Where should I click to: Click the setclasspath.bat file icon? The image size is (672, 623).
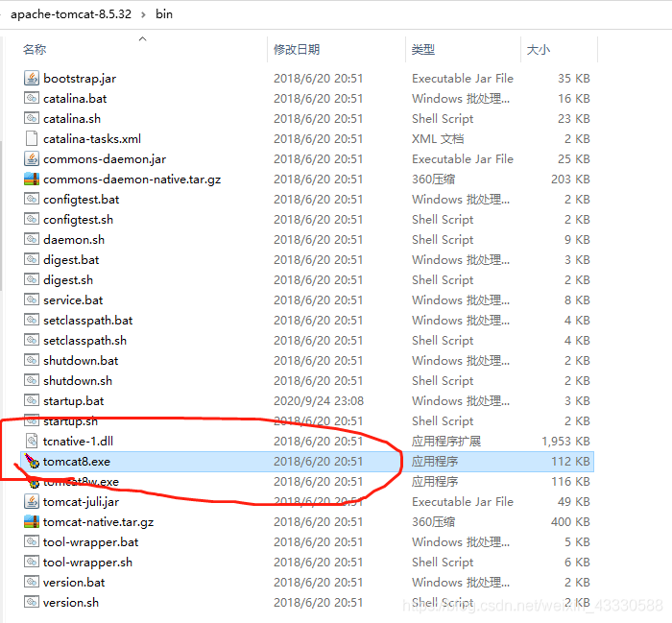pyautogui.click(x=32, y=320)
